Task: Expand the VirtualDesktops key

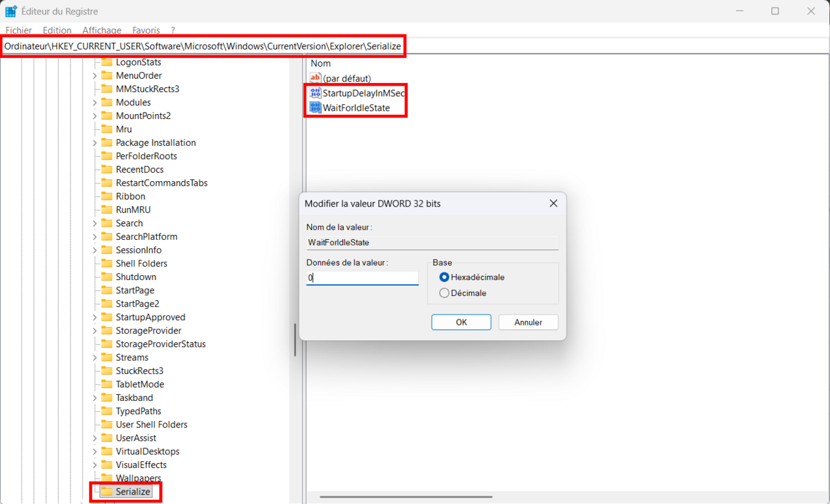Action: click(x=95, y=451)
